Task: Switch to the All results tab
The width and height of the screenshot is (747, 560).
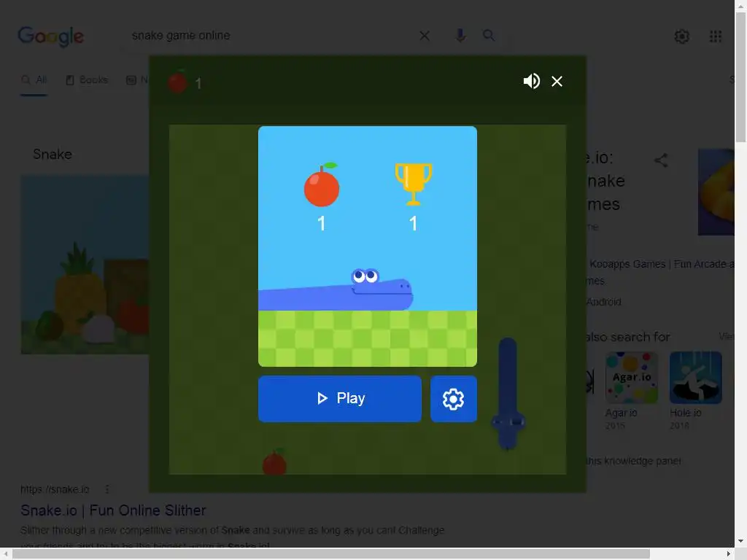Action: click(x=34, y=80)
